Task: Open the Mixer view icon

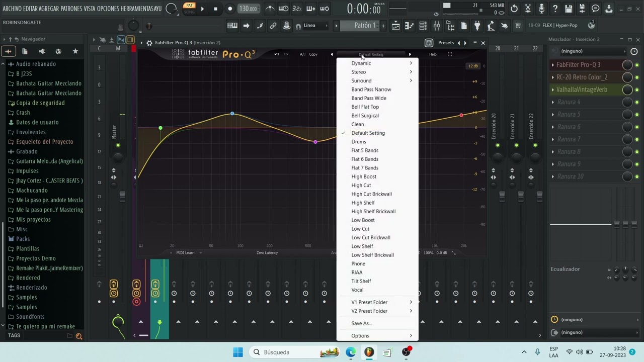Action: click(x=437, y=26)
